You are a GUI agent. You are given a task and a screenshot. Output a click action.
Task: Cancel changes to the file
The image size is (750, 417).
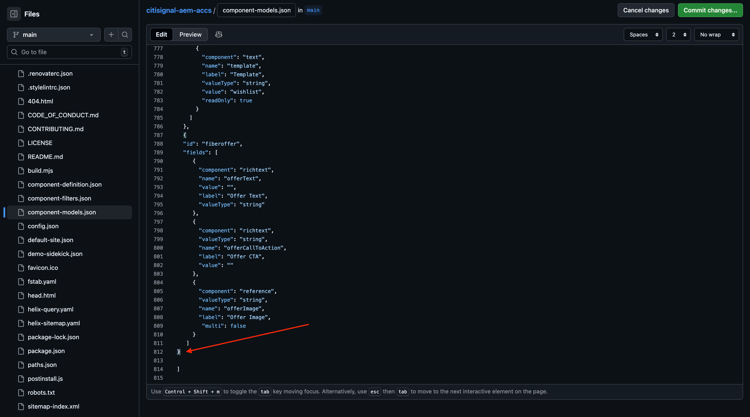(x=646, y=10)
